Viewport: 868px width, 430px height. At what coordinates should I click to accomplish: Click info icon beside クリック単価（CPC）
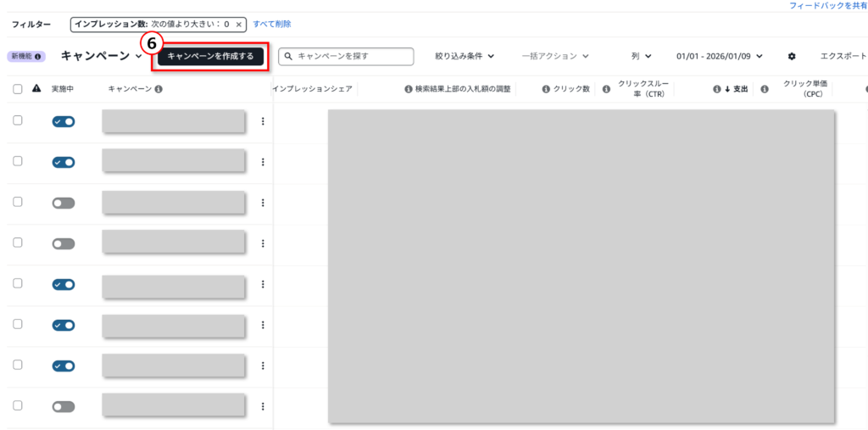click(765, 89)
